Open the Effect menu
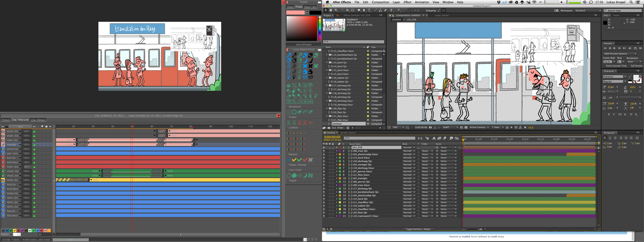 tap(407, 2)
